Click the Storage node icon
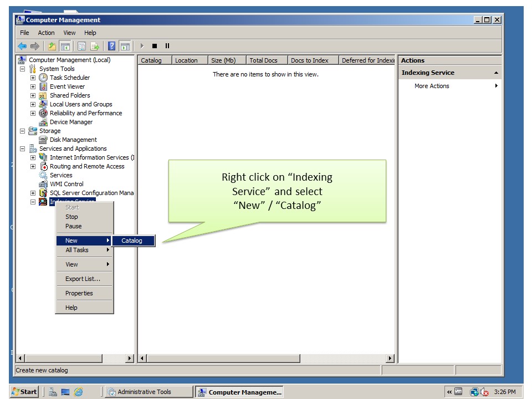The width and height of the screenshot is (532, 399). (x=33, y=131)
